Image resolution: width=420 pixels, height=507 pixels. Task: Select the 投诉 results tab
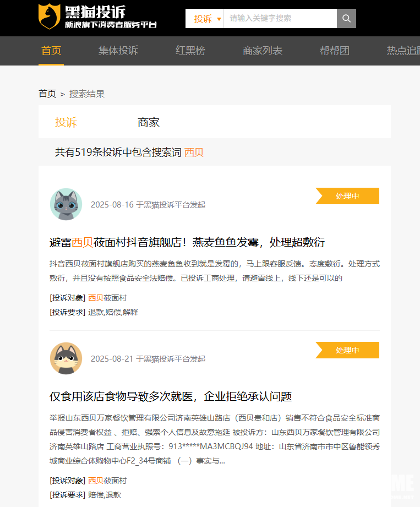coord(66,122)
